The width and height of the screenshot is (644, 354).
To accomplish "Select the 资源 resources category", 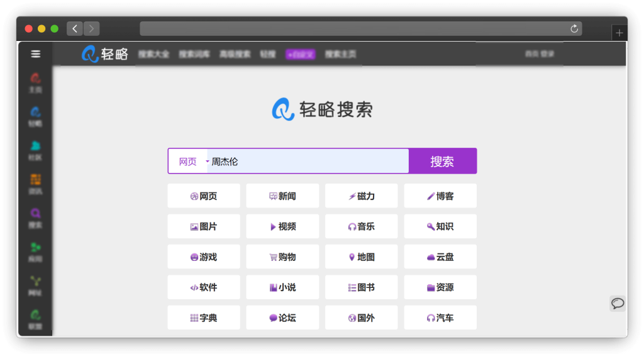I will (x=440, y=287).
